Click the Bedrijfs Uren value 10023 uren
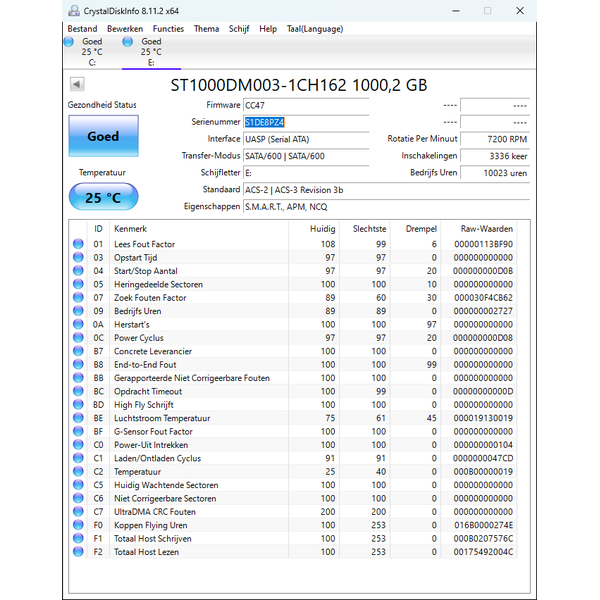Image resolution: width=600 pixels, height=600 pixels. click(495, 173)
